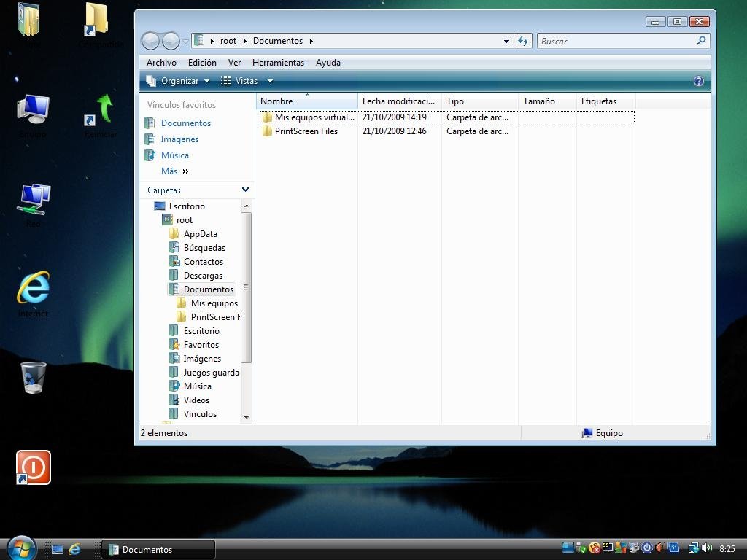Click the tree scrollbar down arrow
The height and width of the screenshot is (560, 747).
click(247, 417)
